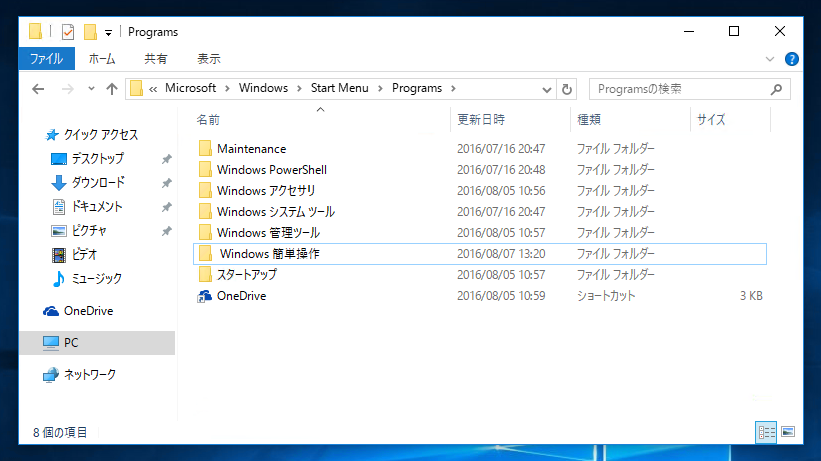Viewport: 821px width, 461px height.
Task: Click the Explorer system icon in title bar
Action: tap(35, 31)
